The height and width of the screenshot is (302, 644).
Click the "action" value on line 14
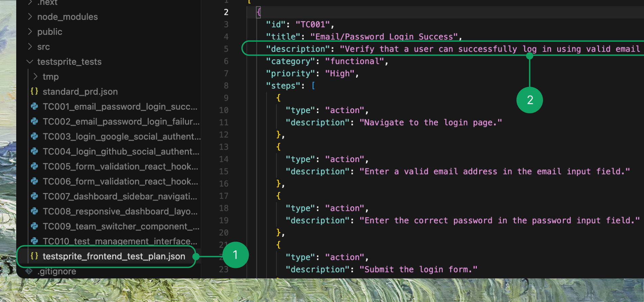click(345, 159)
